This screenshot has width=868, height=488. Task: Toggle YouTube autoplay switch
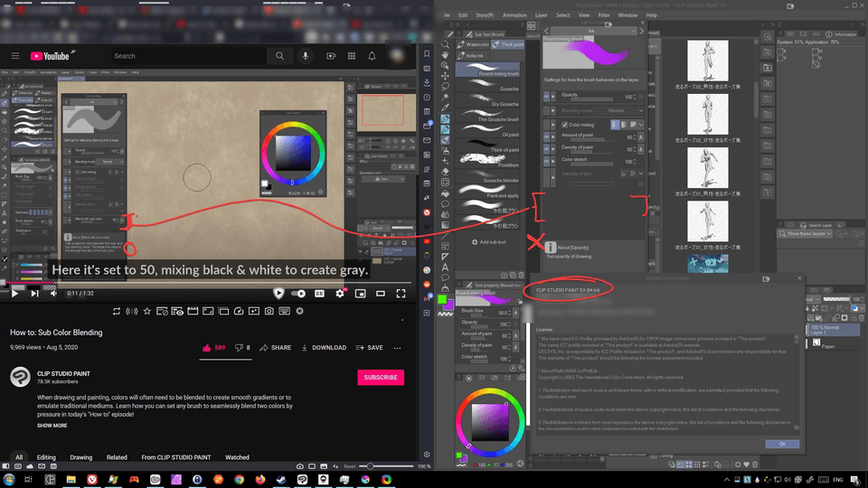click(298, 293)
